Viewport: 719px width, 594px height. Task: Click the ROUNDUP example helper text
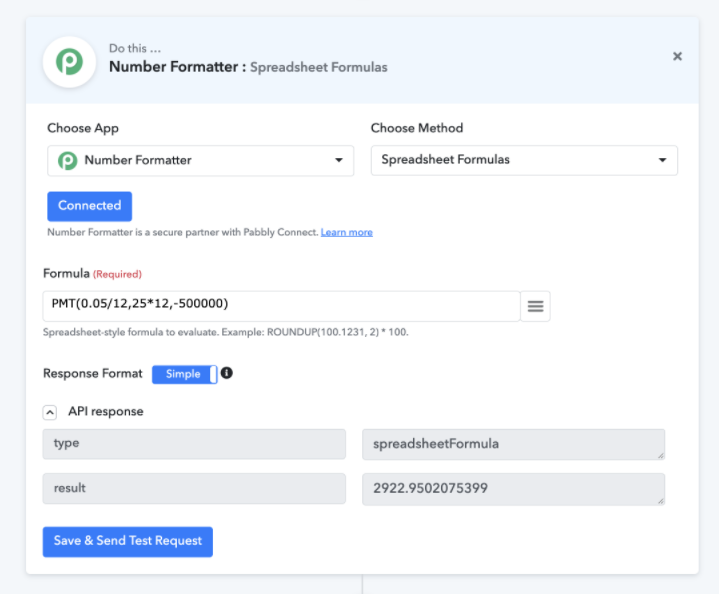pyautogui.click(x=226, y=332)
